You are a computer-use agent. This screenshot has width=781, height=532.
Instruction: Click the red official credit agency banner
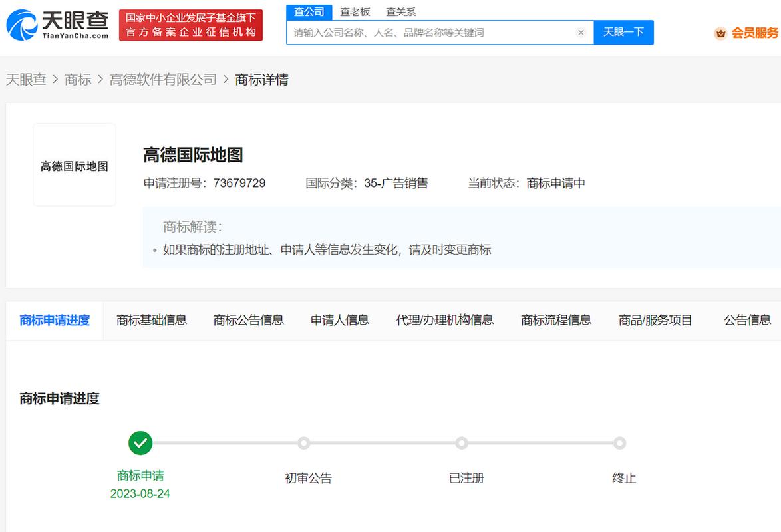191,25
